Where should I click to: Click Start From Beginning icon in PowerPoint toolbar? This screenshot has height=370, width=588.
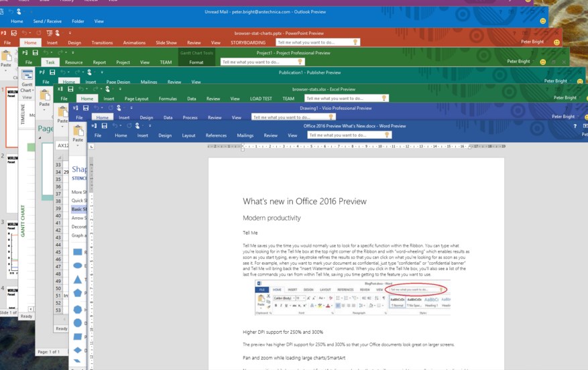point(49,33)
